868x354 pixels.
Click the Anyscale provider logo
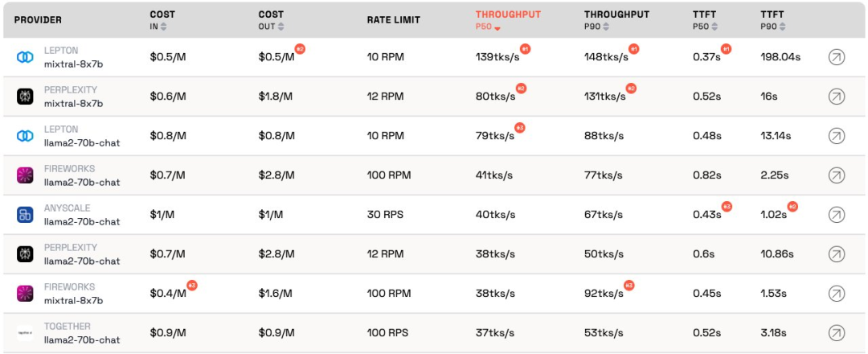point(25,215)
